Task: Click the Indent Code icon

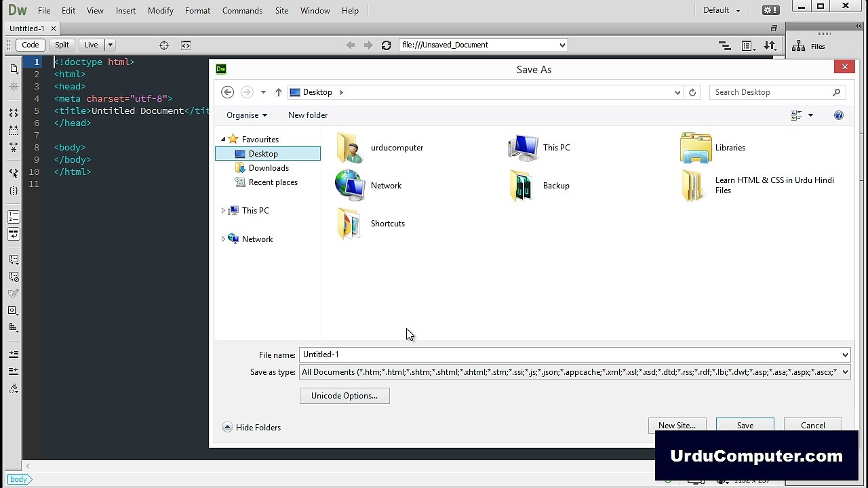Action: click(x=14, y=354)
